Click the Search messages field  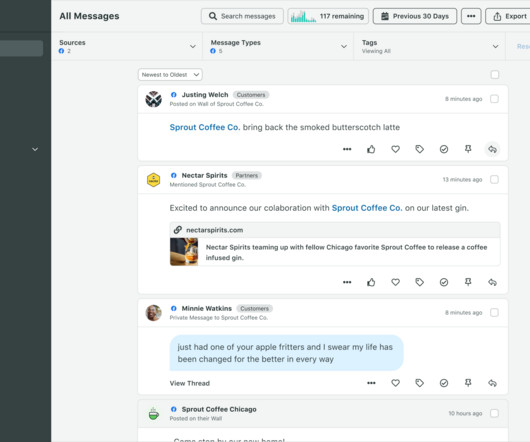[x=242, y=16]
